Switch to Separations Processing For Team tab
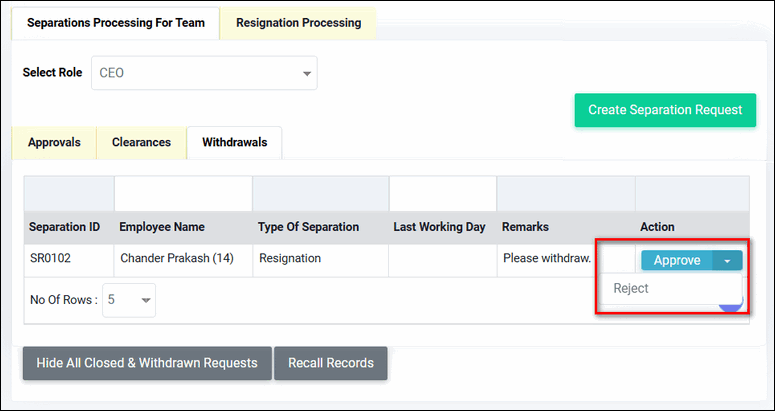 coord(115,23)
